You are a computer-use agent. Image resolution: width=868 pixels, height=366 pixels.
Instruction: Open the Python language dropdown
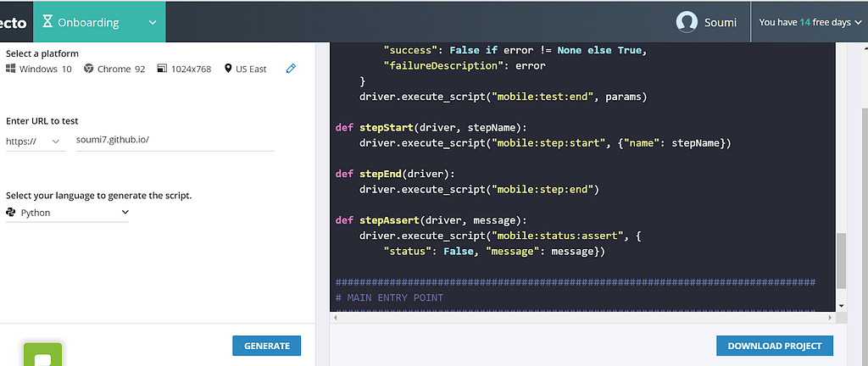(67, 213)
